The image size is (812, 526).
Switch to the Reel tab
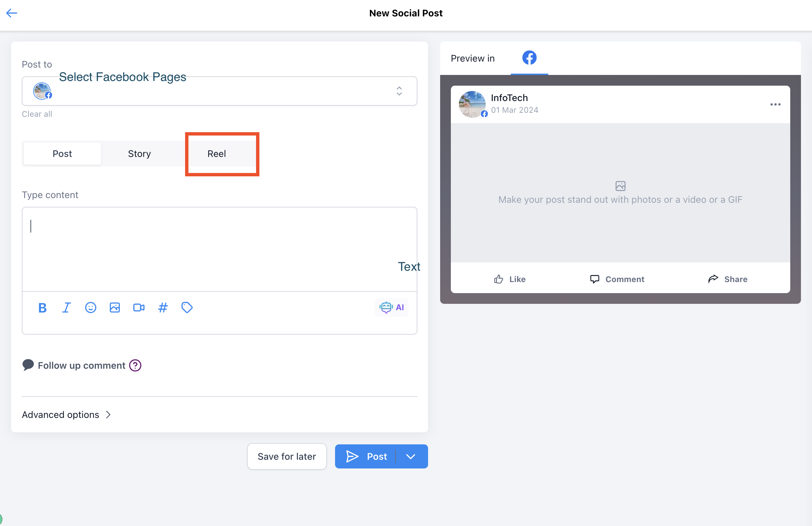(x=216, y=154)
